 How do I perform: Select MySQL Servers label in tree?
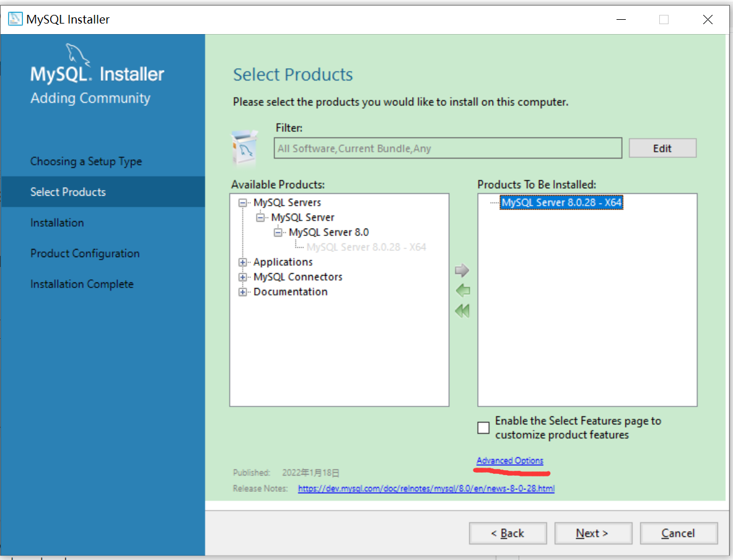(287, 203)
